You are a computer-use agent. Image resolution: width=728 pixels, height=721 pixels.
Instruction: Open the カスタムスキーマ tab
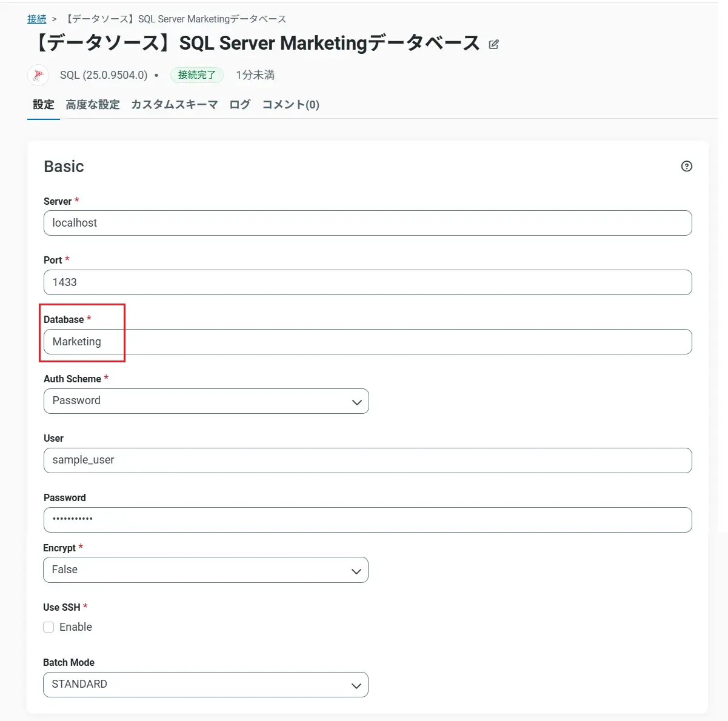(175, 105)
